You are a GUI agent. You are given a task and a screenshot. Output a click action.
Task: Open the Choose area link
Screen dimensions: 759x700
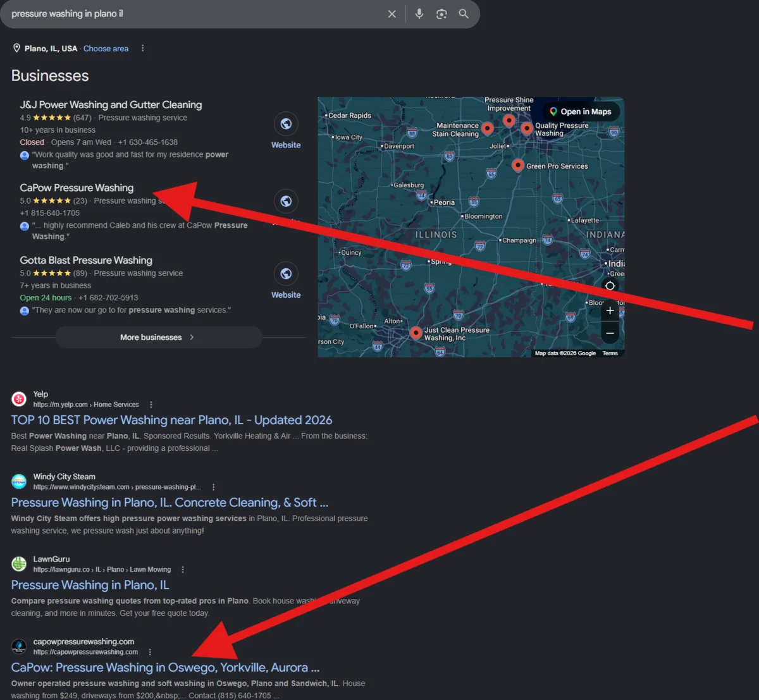point(106,49)
